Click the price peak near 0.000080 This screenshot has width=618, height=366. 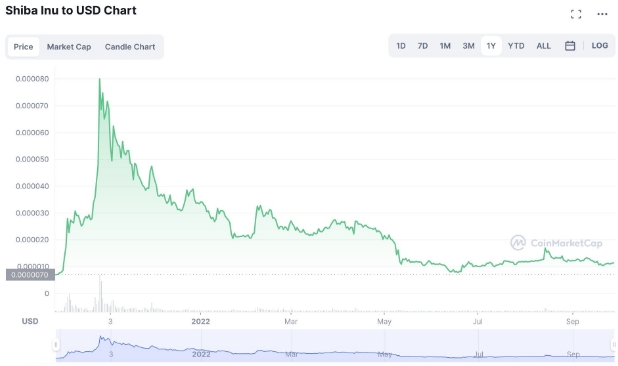point(99,79)
